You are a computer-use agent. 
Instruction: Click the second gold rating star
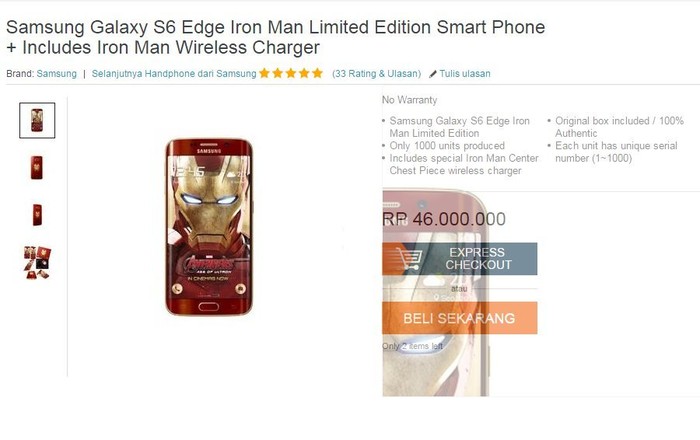point(277,73)
